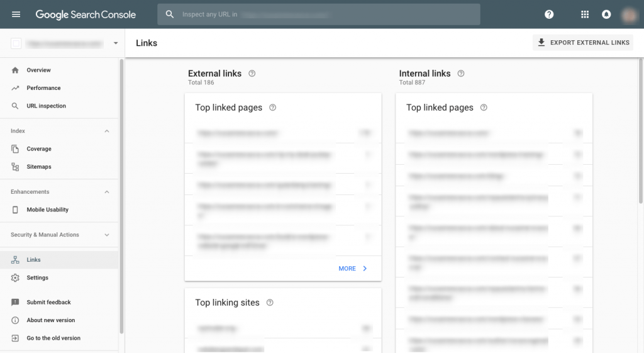
Task: Click EXPORT EXTERNAL LINKS button
Action: [583, 42]
